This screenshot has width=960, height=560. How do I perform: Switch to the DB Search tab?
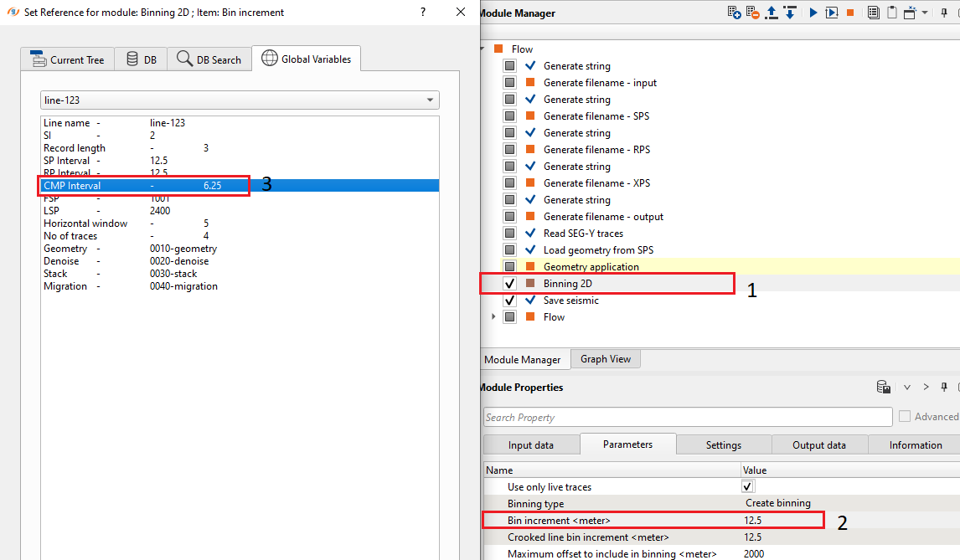pyautogui.click(x=209, y=59)
